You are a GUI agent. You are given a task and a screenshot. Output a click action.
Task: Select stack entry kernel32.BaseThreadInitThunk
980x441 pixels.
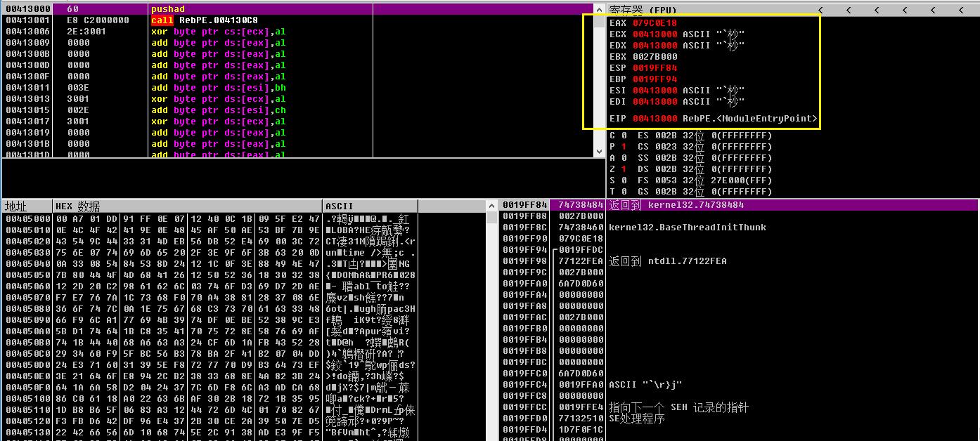coord(687,228)
